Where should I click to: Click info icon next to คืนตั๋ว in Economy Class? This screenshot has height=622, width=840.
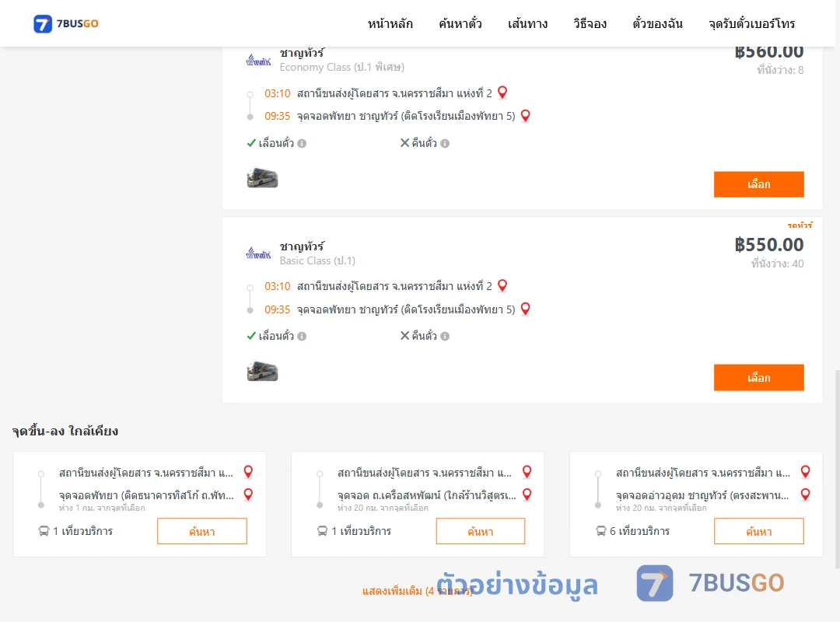445,144
